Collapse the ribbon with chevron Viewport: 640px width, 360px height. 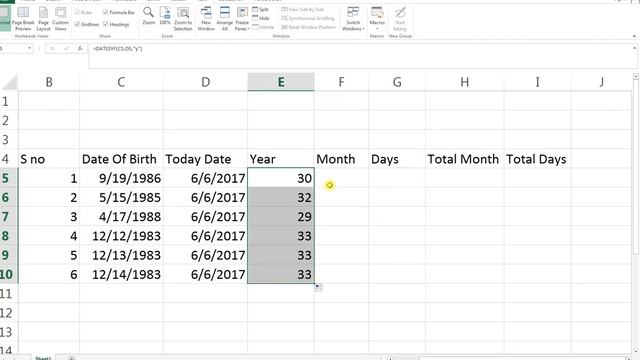(634, 36)
